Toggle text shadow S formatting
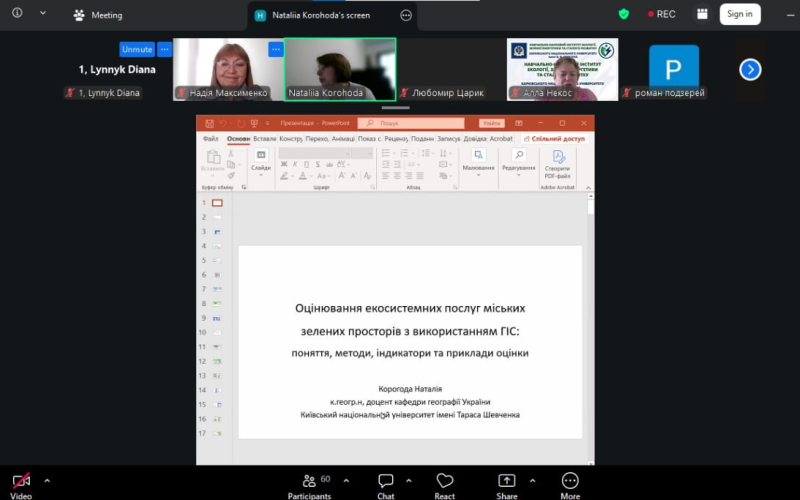Viewport: 800px width, 500px height. pos(317,164)
